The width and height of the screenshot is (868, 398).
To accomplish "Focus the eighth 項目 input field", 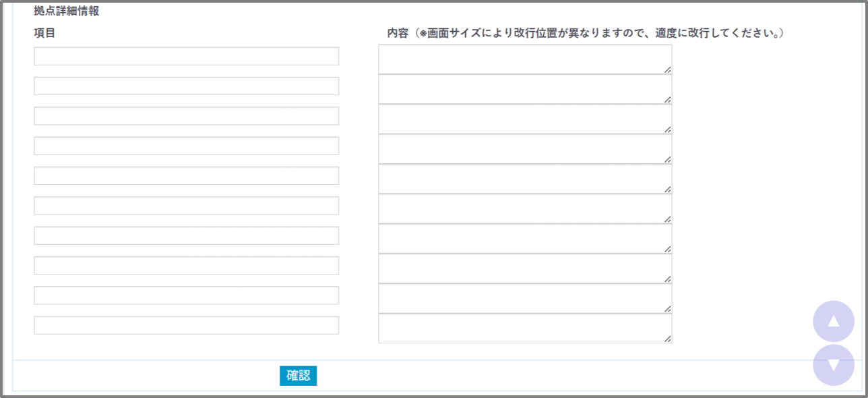I will (x=187, y=265).
